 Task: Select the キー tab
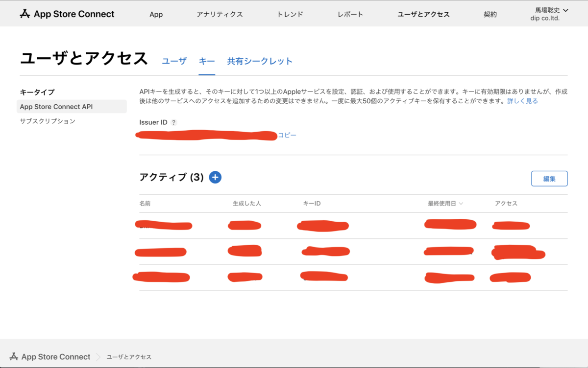[207, 61]
